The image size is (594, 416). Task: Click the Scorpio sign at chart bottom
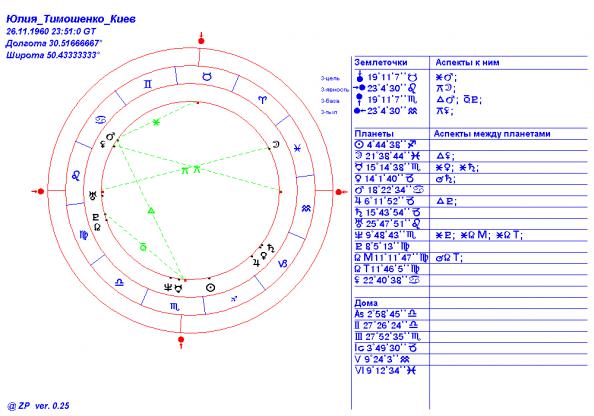click(x=175, y=307)
